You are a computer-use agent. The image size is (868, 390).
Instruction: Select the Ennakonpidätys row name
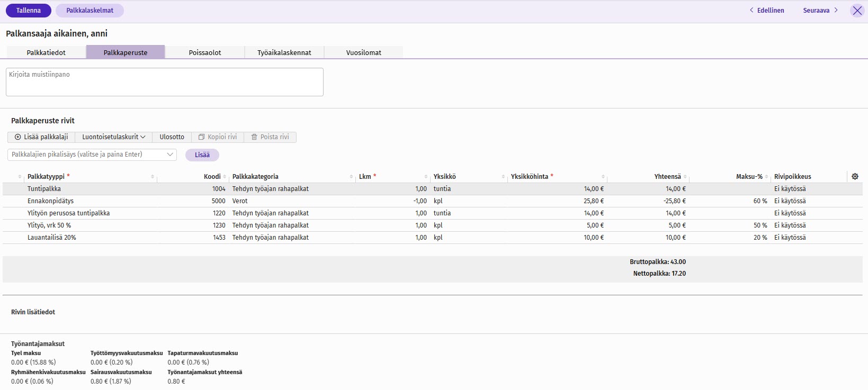50,201
